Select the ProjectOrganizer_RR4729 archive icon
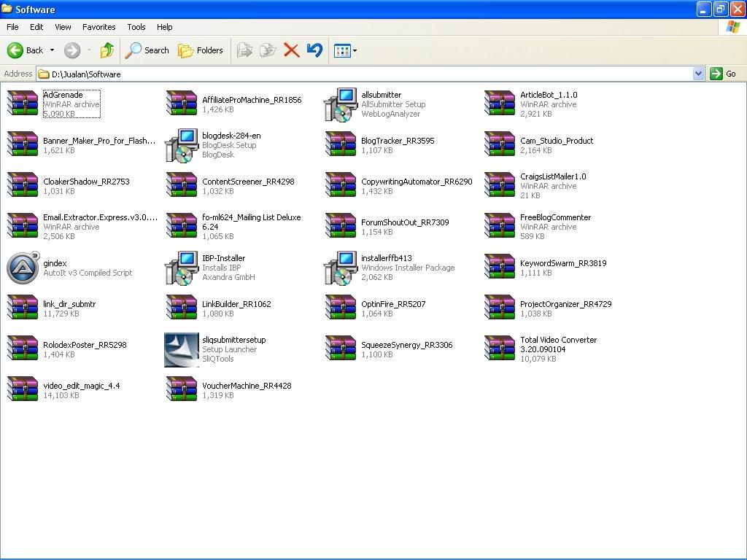The image size is (747, 560). (x=500, y=308)
